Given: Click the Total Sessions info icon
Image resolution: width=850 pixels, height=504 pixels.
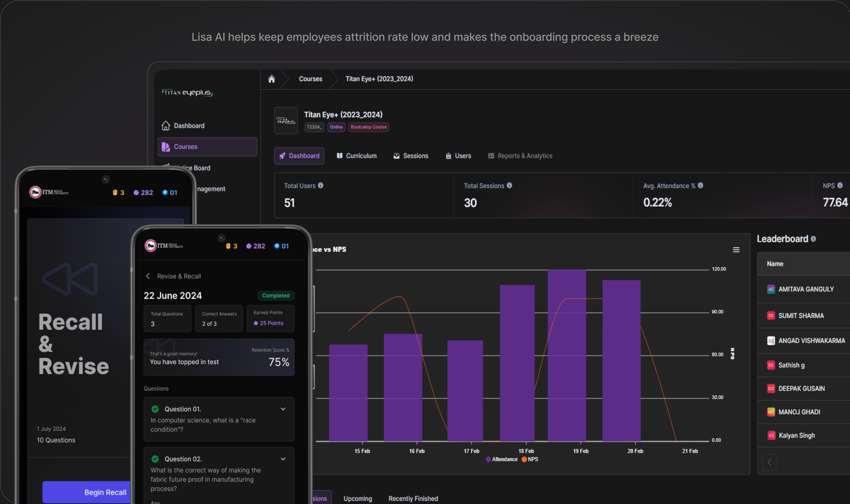Looking at the screenshot, I should tap(509, 185).
